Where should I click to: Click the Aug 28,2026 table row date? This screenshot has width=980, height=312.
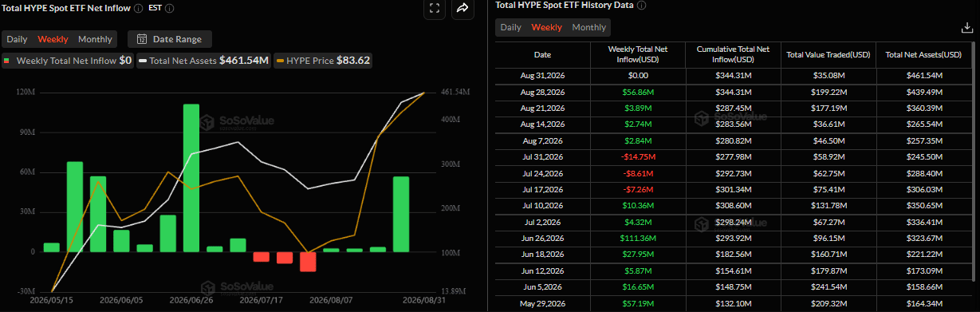click(x=542, y=93)
